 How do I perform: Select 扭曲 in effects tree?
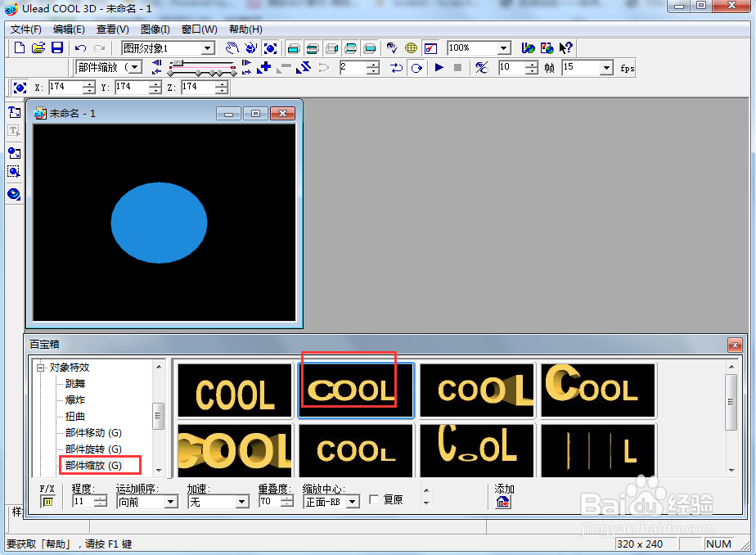point(75,417)
